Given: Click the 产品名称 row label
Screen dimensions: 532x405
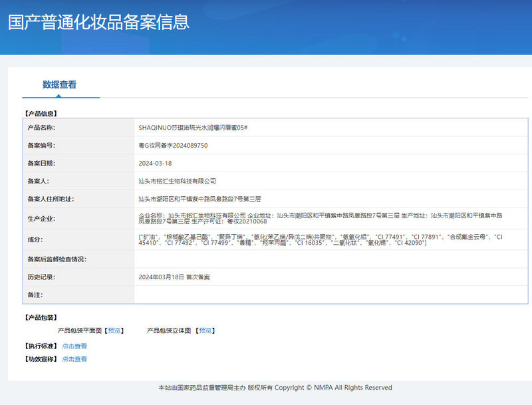Looking at the screenshot, I should (41, 127).
